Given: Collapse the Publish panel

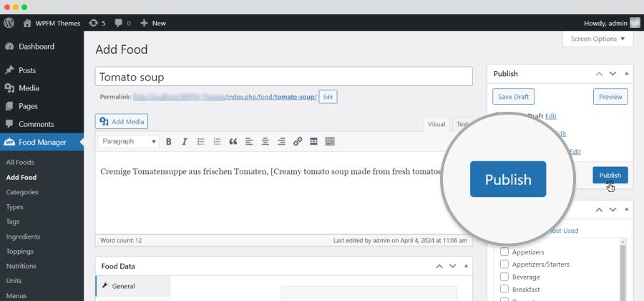Looking at the screenshot, I should [x=626, y=74].
